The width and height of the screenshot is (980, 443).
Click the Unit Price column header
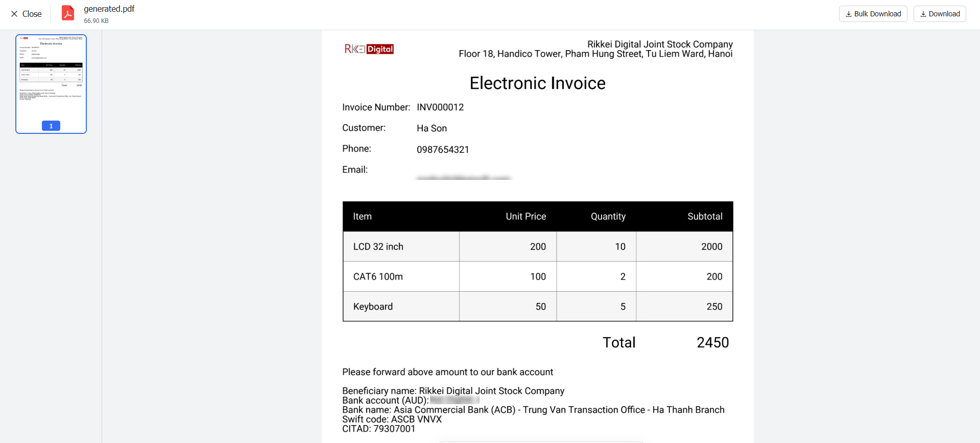(x=525, y=217)
